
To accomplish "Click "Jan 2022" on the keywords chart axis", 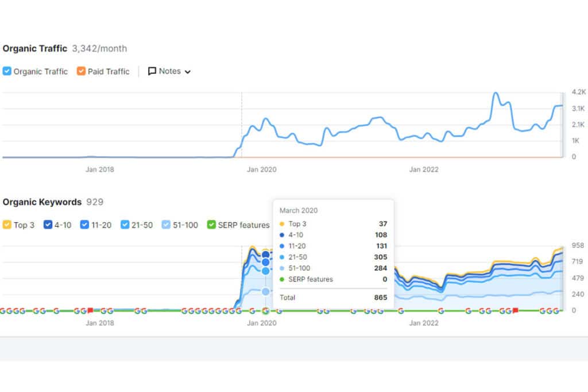I will [424, 323].
